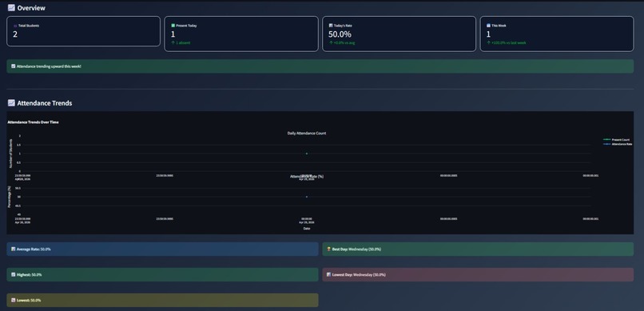The image size is (644, 311).
Task: Click the Attendance Trends section heading
Action: point(45,103)
